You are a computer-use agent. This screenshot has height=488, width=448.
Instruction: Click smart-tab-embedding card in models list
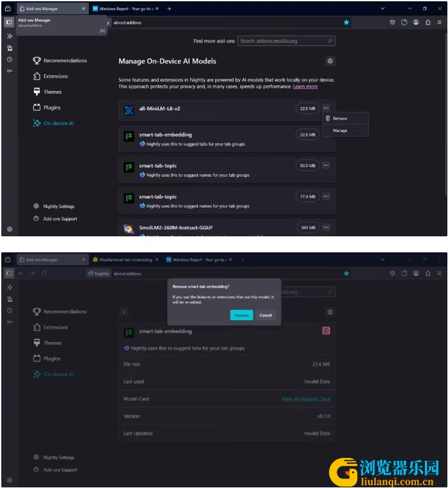pyautogui.click(x=227, y=139)
